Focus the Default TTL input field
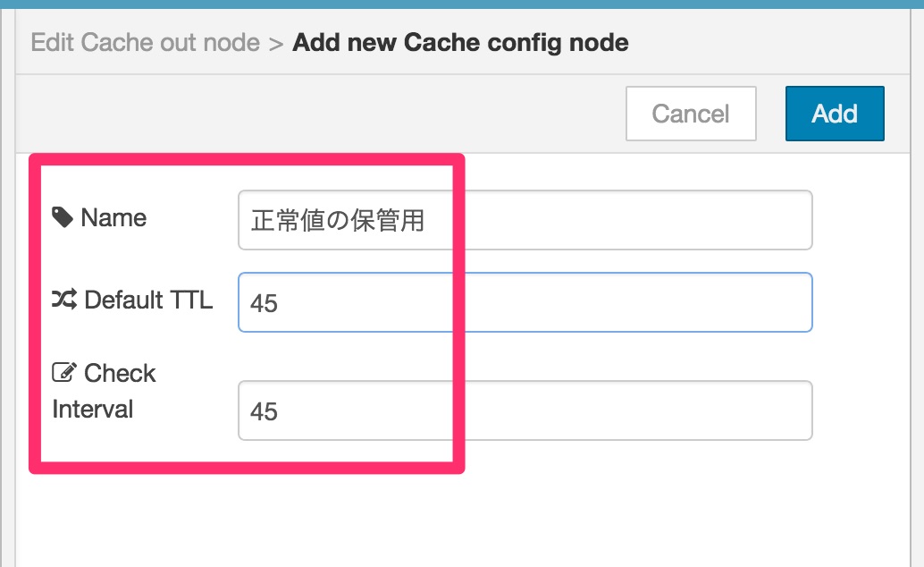The width and height of the screenshot is (924, 567). click(x=525, y=302)
